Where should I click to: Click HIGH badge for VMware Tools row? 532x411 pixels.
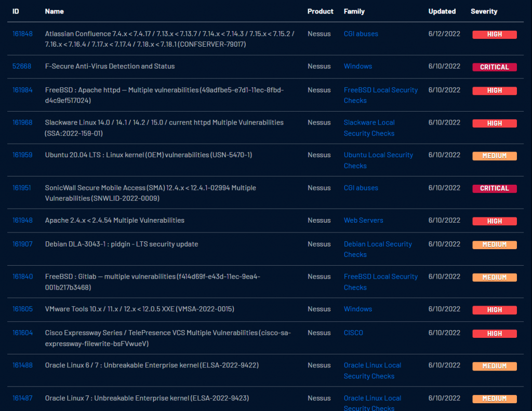tap(495, 310)
